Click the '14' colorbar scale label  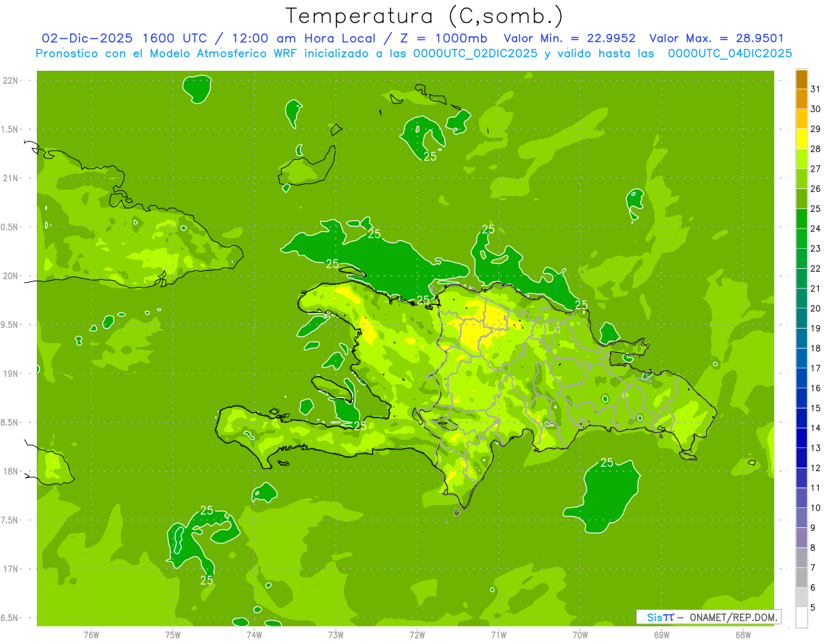pyautogui.click(x=816, y=428)
